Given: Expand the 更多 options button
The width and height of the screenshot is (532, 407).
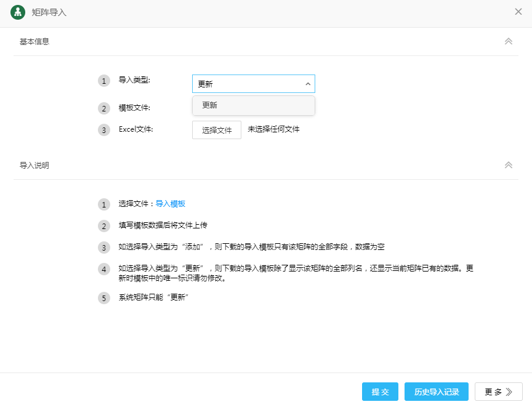Looking at the screenshot, I should point(498,392).
